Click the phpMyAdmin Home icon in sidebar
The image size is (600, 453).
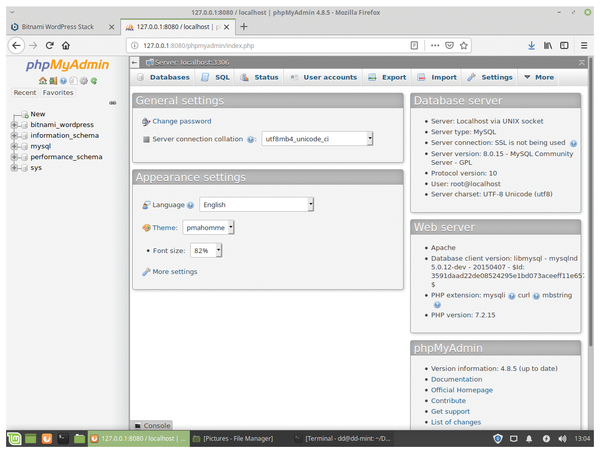42,80
